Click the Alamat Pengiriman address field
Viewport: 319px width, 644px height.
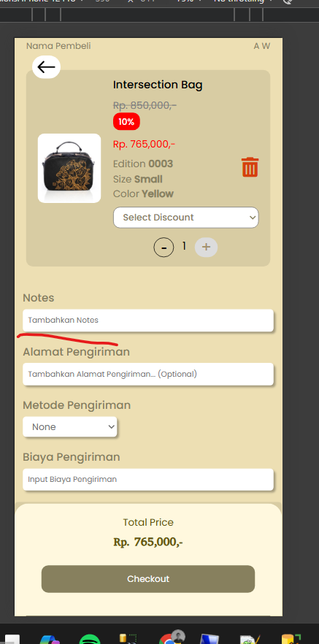(148, 374)
